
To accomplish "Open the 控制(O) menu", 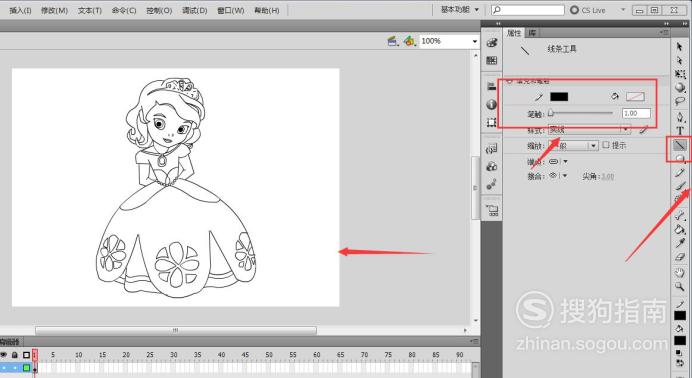I will 159,10.
